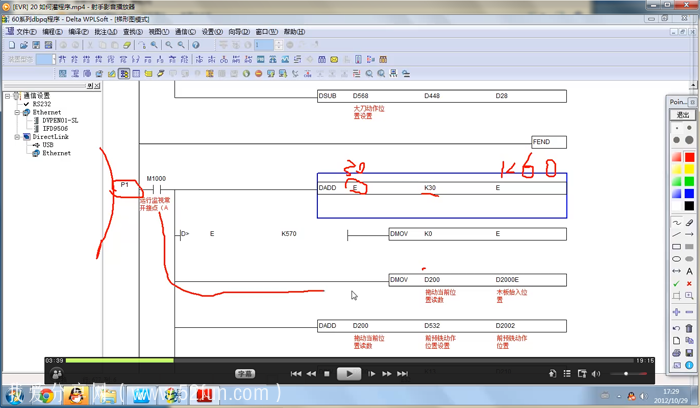
Task: Click the 字幕 subtitle button
Action: (x=245, y=374)
